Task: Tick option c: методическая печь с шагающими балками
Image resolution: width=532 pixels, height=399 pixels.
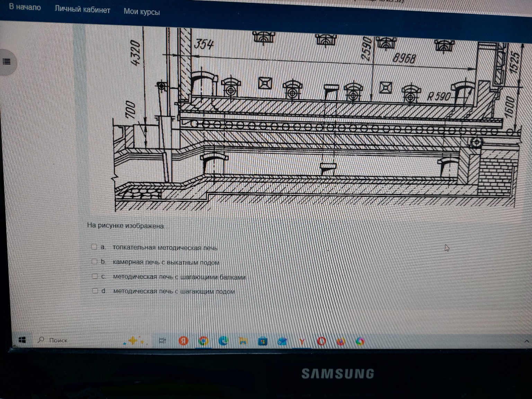Action: [95, 276]
